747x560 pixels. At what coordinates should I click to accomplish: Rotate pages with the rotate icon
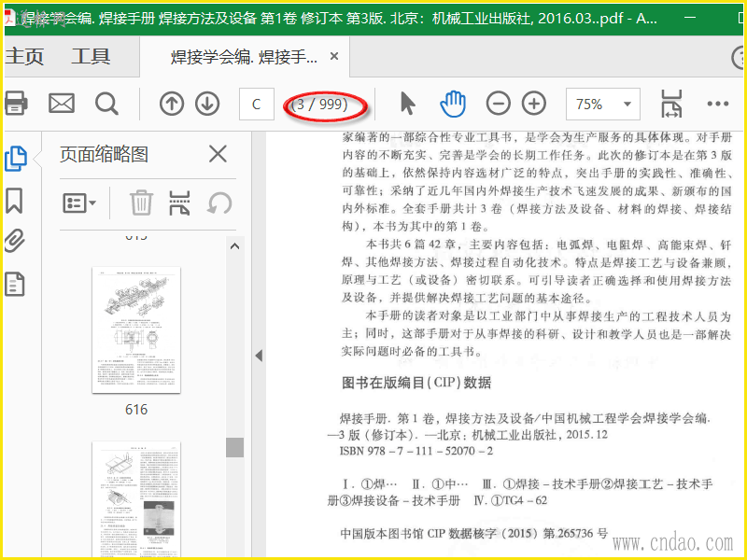coord(219,203)
